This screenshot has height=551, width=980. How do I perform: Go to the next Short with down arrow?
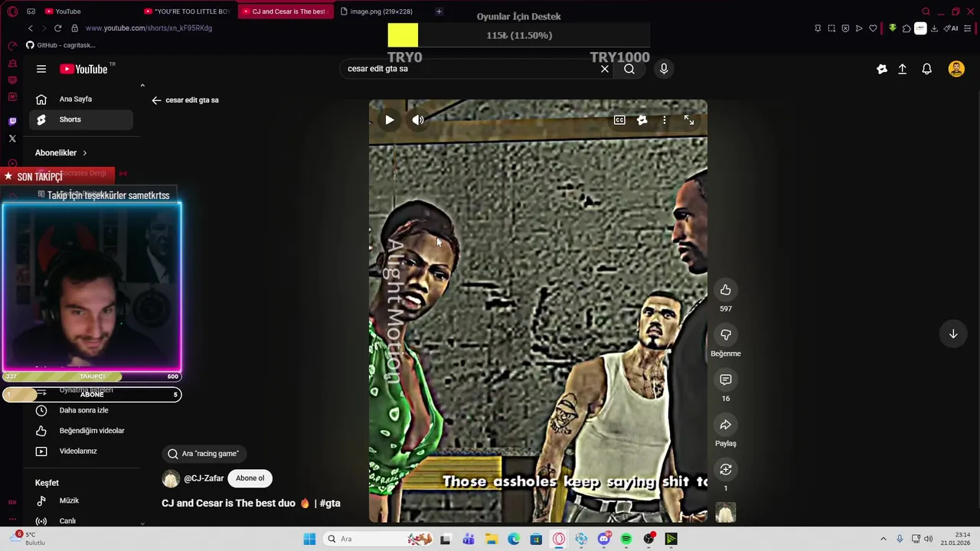coord(953,334)
